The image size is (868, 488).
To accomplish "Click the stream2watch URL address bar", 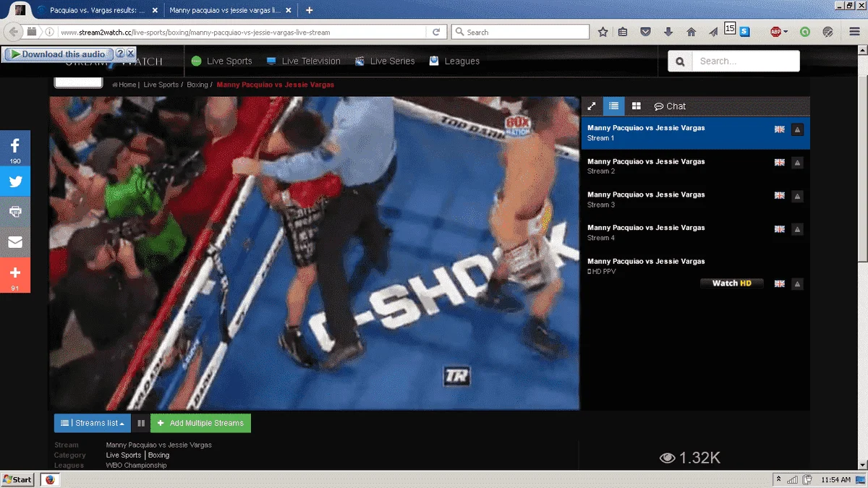I will pos(242,32).
